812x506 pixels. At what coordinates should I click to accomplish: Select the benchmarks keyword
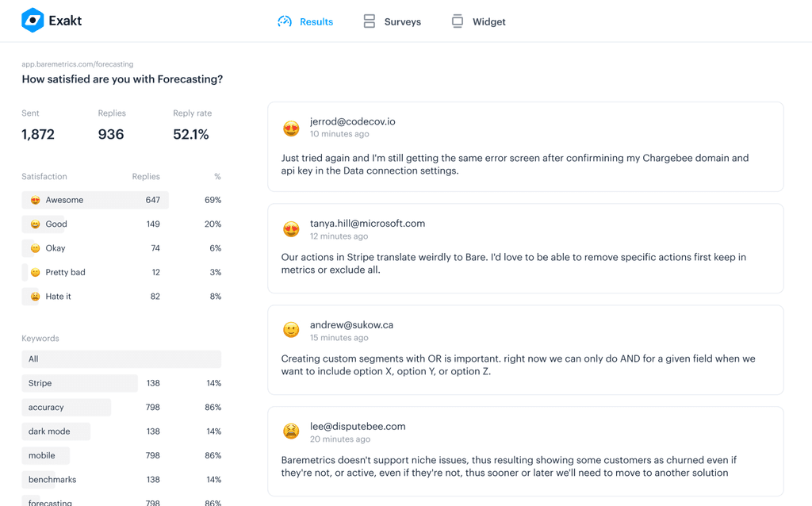(x=121, y=480)
